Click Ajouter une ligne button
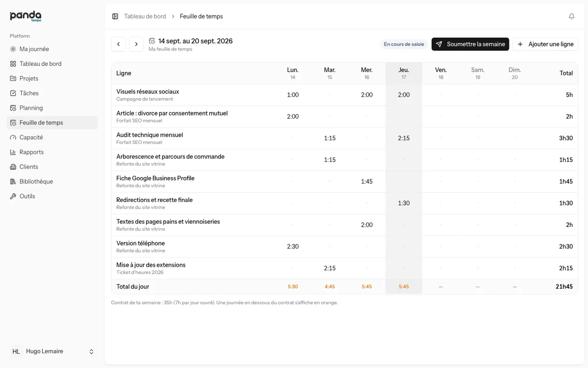588x368 pixels. (x=545, y=44)
